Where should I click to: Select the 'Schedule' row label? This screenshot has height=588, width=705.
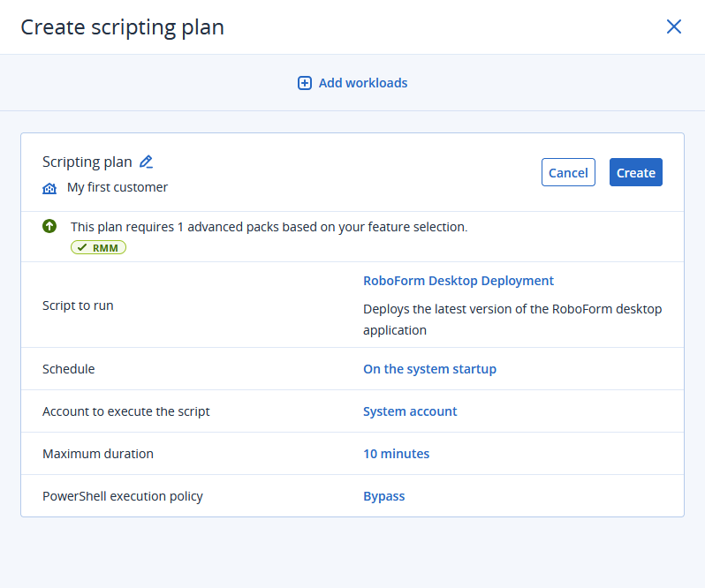pos(68,369)
